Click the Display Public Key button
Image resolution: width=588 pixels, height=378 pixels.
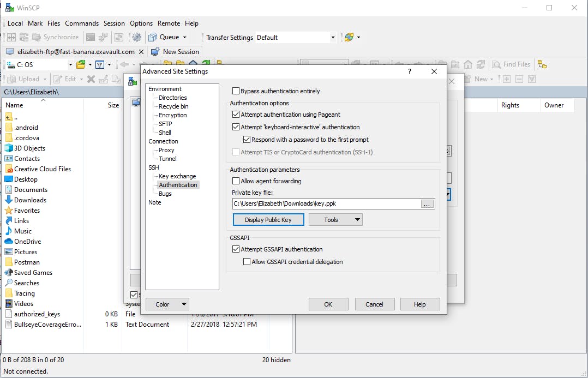268,219
